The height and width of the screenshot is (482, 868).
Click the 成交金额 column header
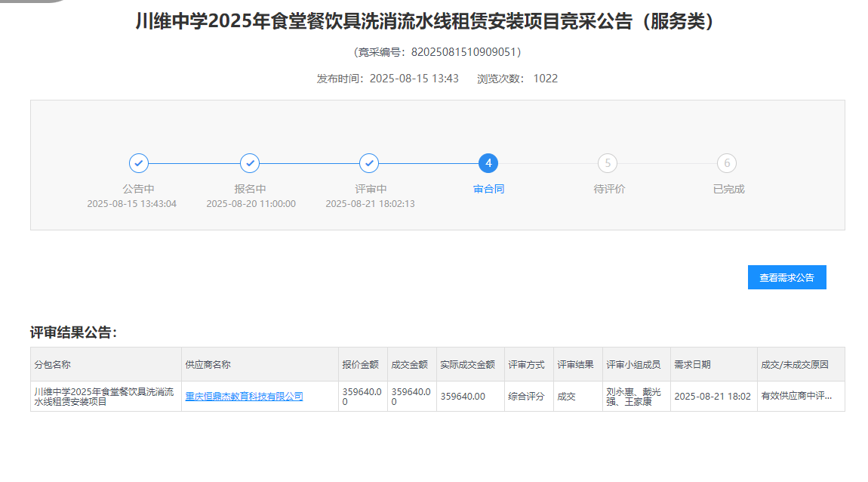click(410, 363)
